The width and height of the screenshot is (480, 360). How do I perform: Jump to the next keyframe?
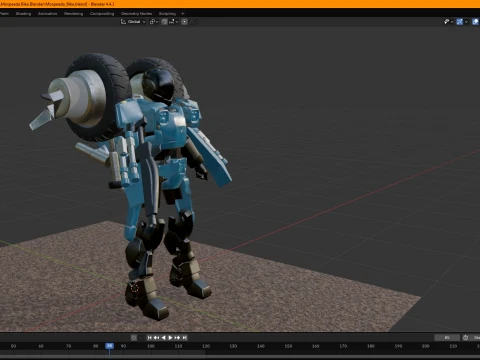(177, 338)
